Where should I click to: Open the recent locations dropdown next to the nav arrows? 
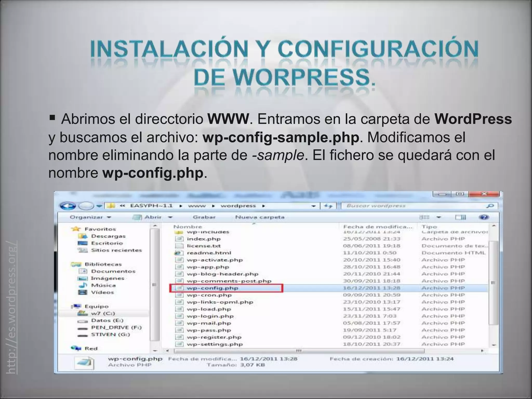99,206
